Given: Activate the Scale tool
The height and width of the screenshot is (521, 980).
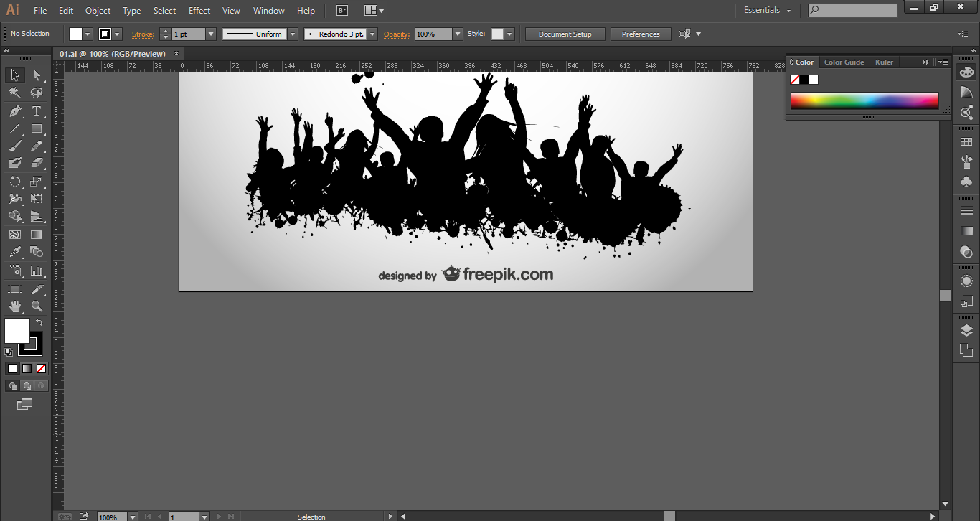Looking at the screenshot, I should [x=37, y=182].
